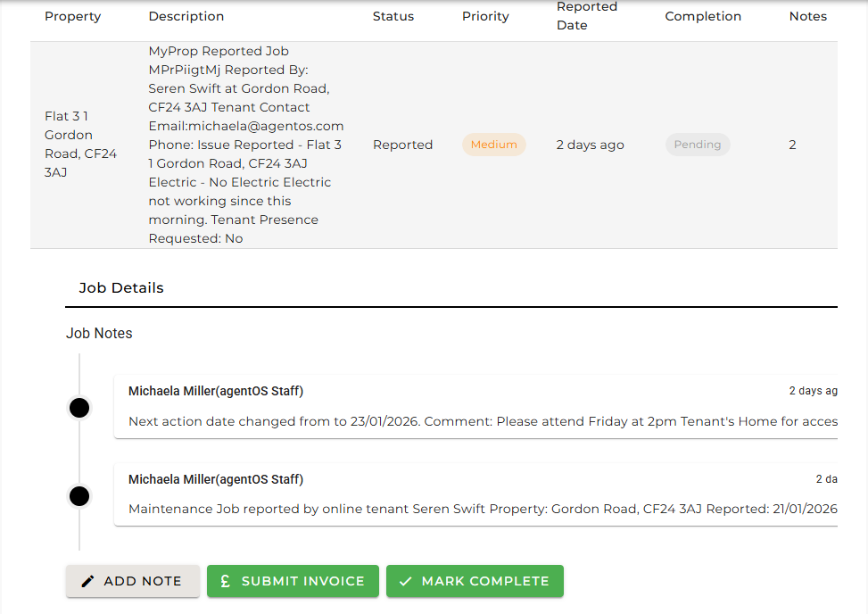Select the Flat 3 1 Gordon Road property cell
868x614 pixels.
tap(80, 145)
